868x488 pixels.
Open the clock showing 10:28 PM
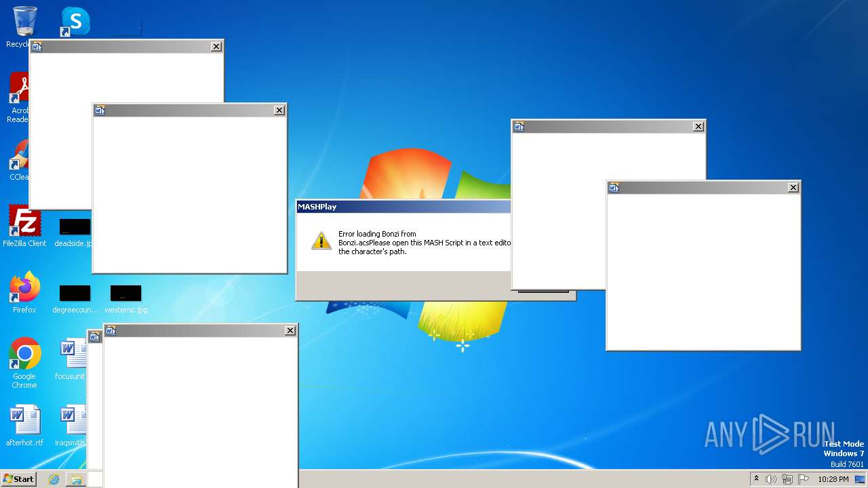point(833,479)
